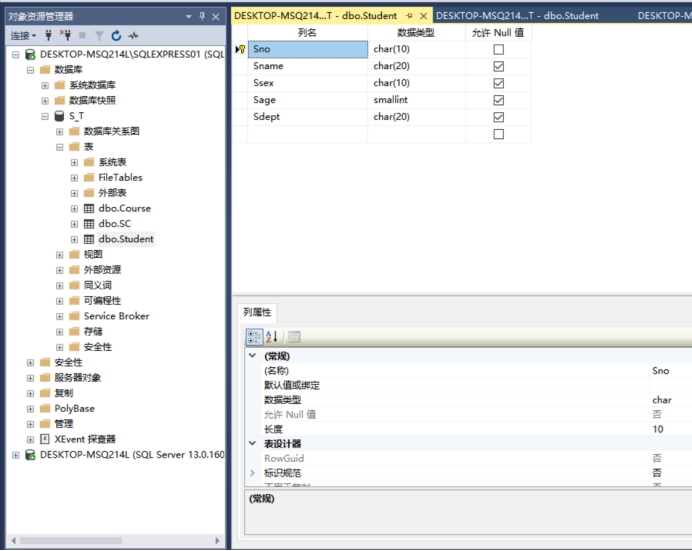Image resolution: width=692 pixels, height=551 pixels.
Task: Toggle Allow Null checkbox in empty new row
Action: point(498,134)
